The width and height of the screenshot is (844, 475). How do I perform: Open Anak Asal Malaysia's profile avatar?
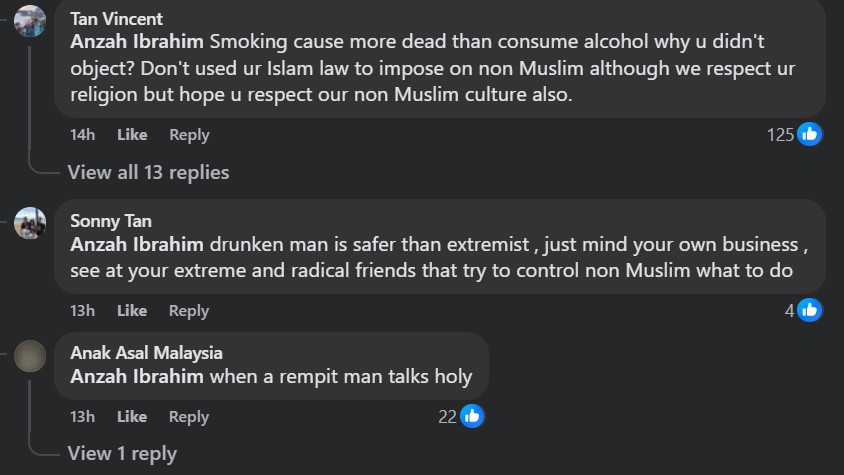pyautogui.click(x=30, y=355)
